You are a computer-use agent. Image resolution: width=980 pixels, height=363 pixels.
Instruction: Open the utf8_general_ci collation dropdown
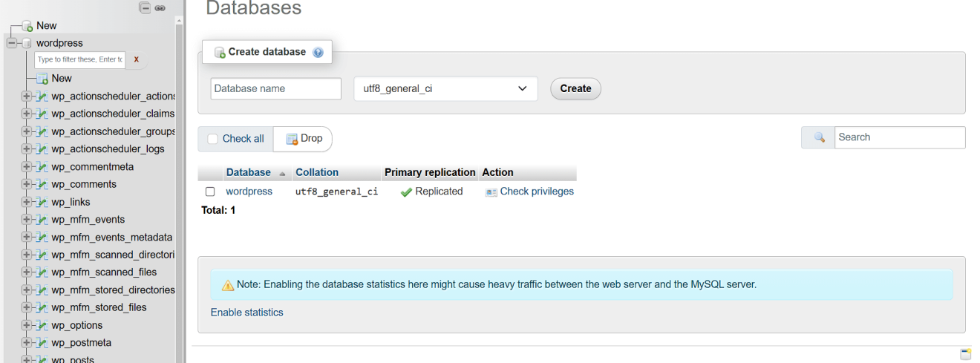pyautogui.click(x=445, y=88)
